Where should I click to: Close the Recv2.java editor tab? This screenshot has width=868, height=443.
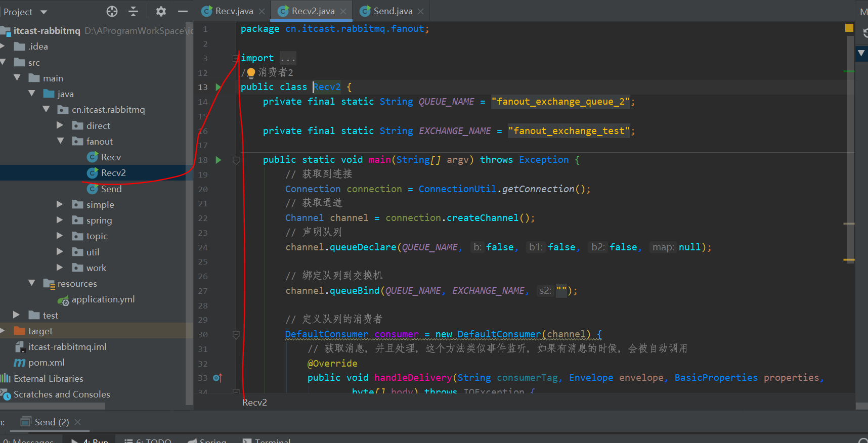pyautogui.click(x=343, y=11)
